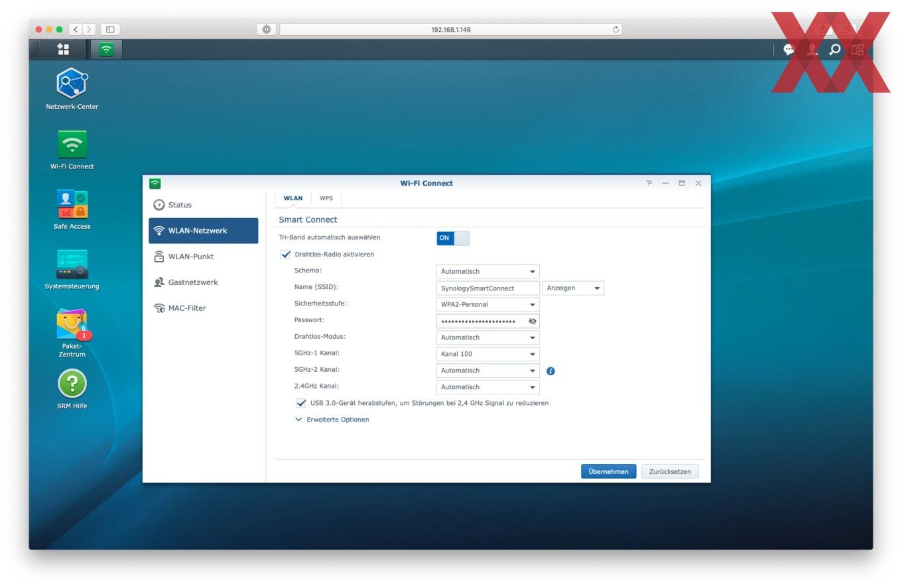Open Gastnetzwerk in the sidebar

point(203,282)
